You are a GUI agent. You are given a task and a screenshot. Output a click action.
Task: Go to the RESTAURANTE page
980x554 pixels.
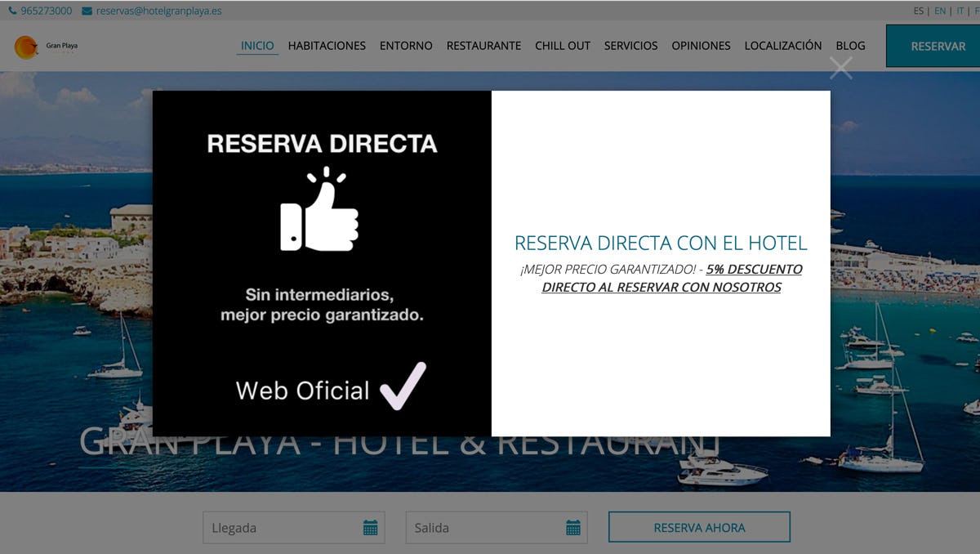pyautogui.click(x=483, y=46)
